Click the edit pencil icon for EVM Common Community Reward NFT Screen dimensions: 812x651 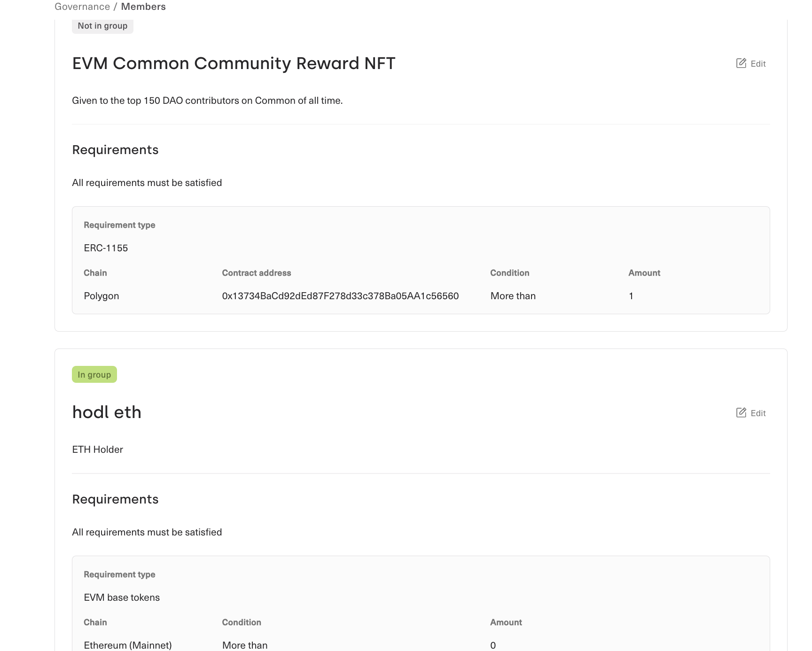741,63
